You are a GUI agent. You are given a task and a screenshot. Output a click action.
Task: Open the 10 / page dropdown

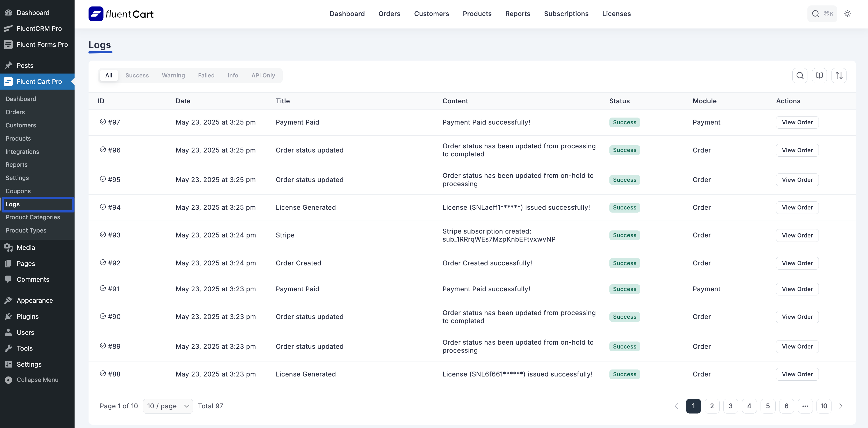point(167,406)
